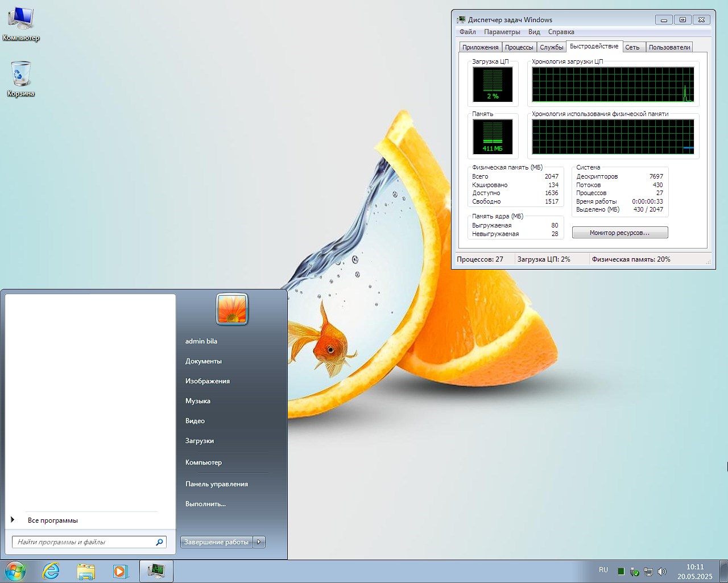The image size is (728, 583).
Task: Expand shutdown options arrow
Action: tap(259, 542)
